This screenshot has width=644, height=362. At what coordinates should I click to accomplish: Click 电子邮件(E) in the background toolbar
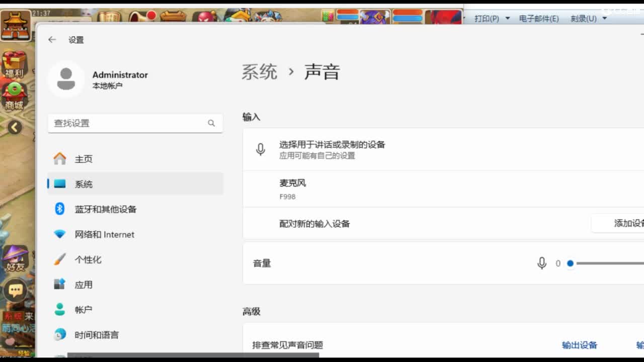pos(539,19)
